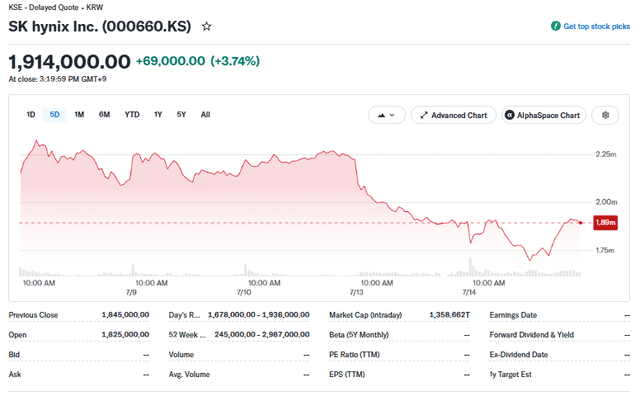This screenshot has width=640, height=397.
Task: Click the Avg. Volume label
Action: [x=189, y=375]
